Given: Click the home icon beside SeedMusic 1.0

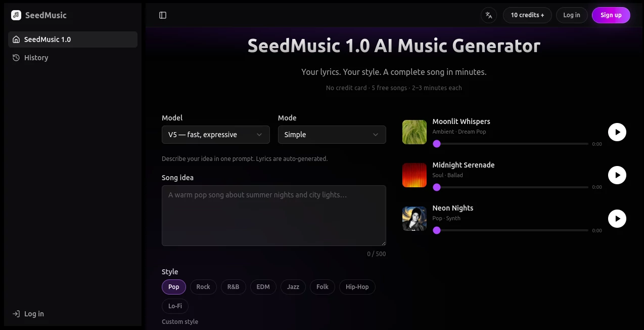Looking at the screenshot, I should click(x=16, y=39).
